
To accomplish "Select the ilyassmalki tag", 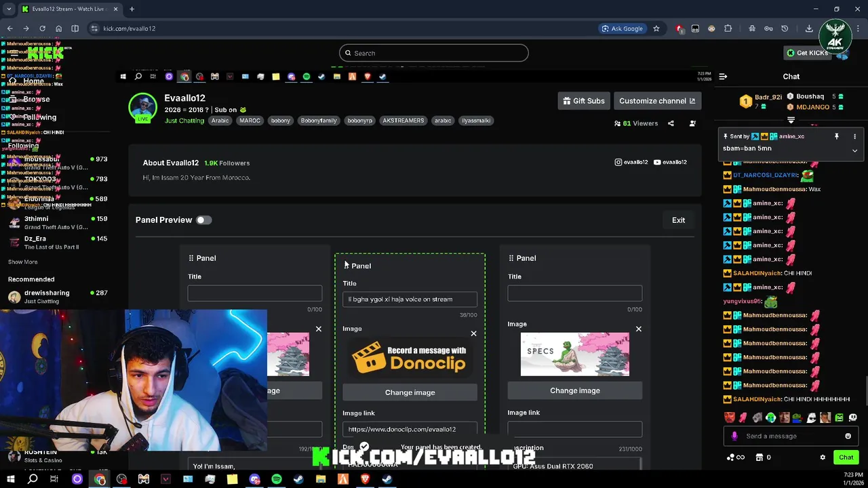I will pyautogui.click(x=476, y=121).
